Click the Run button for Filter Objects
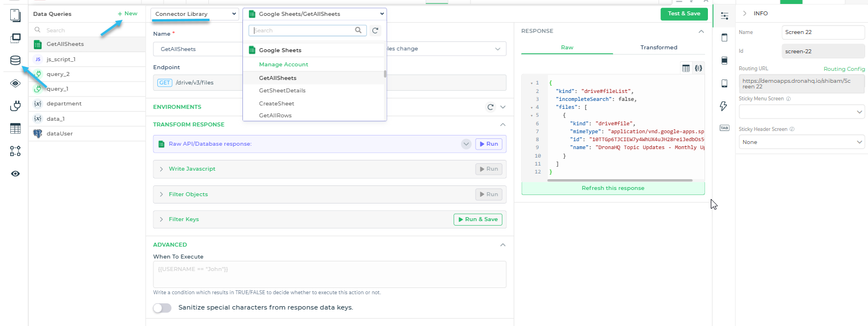 pyautogui.click(x=489, y=194)
